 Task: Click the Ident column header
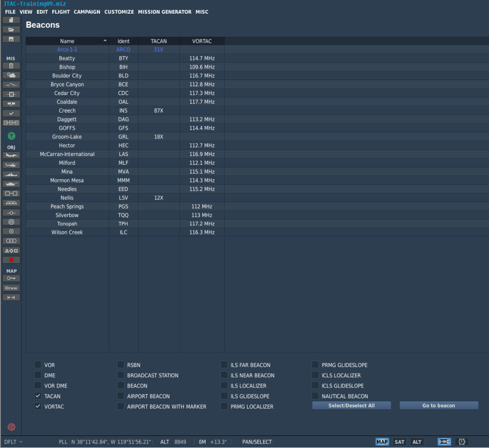coord(124,41)
